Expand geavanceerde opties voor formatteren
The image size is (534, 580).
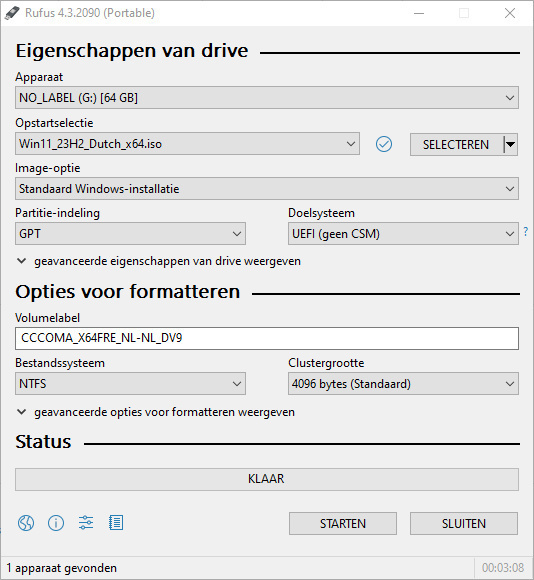coord(156,412)
